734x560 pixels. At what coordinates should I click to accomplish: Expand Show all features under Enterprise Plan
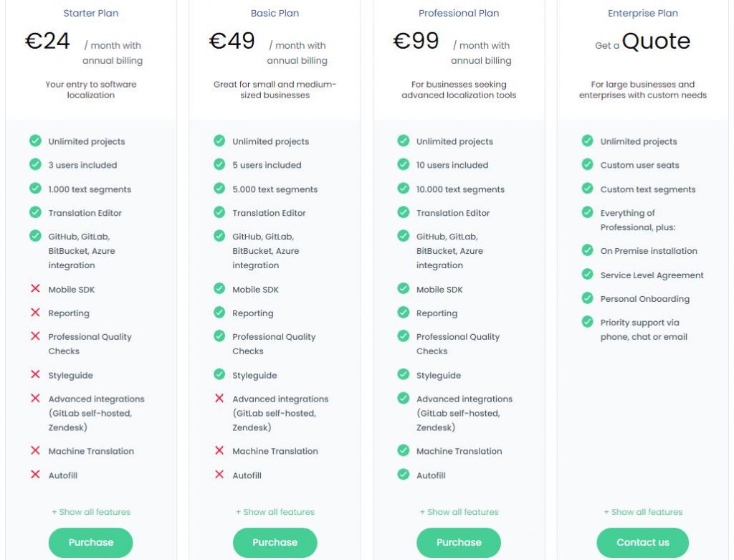click(x=643, y=512)
